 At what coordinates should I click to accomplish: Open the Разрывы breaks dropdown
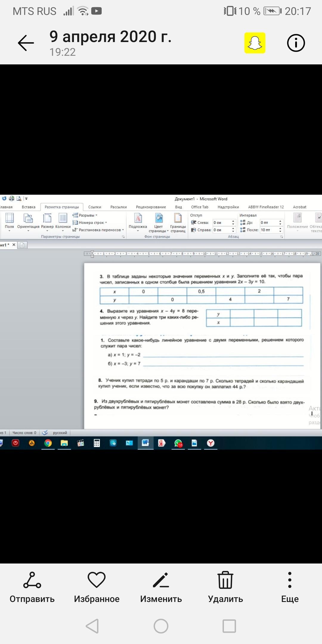tap(85, 215)
